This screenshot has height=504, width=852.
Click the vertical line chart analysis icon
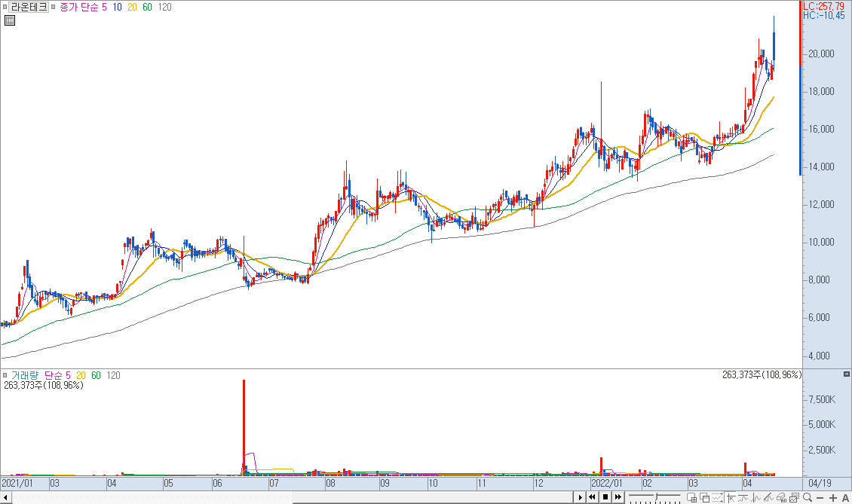coord(755,497)
